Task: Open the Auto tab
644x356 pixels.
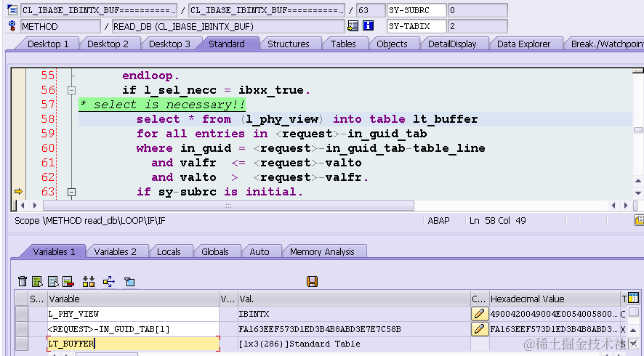Action: tap(259, 251)
